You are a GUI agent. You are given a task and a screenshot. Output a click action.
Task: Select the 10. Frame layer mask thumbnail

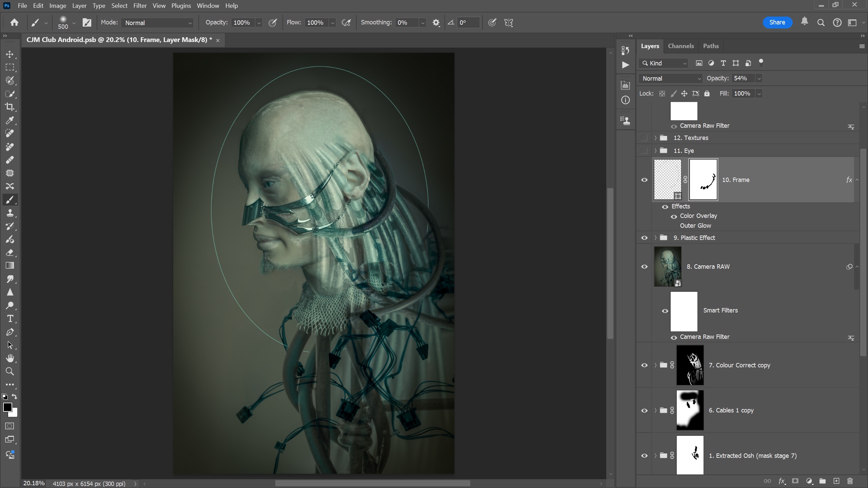703,180
